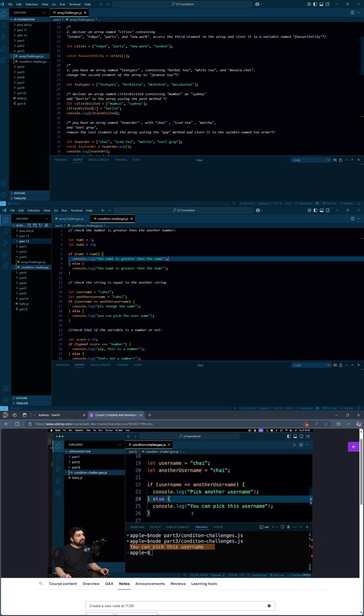Click plus icon in Create a new note box

click(269, 606)
